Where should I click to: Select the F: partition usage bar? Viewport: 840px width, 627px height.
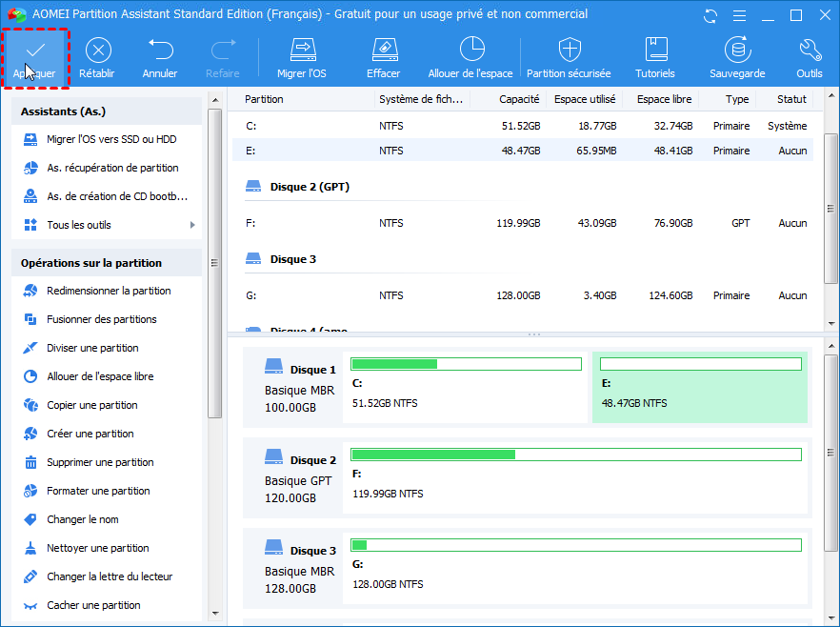pos(575,455)
